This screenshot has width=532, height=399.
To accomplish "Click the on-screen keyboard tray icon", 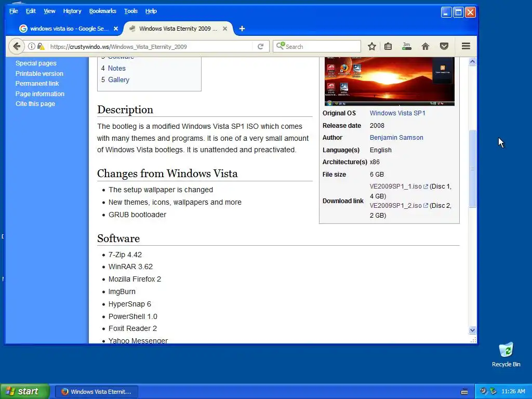I will (x=464, y=392).
